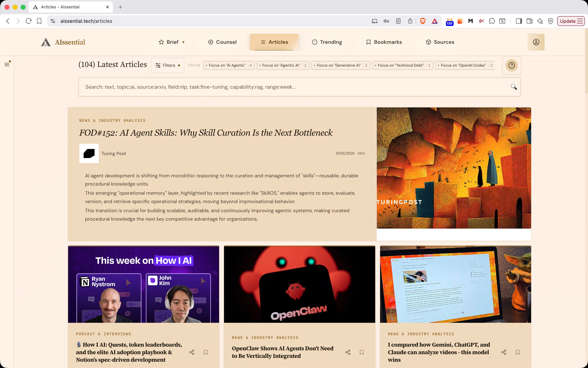This screenshot has width=588, height=368.
Task: Share the How I AI article
Action: click(192, 352)
